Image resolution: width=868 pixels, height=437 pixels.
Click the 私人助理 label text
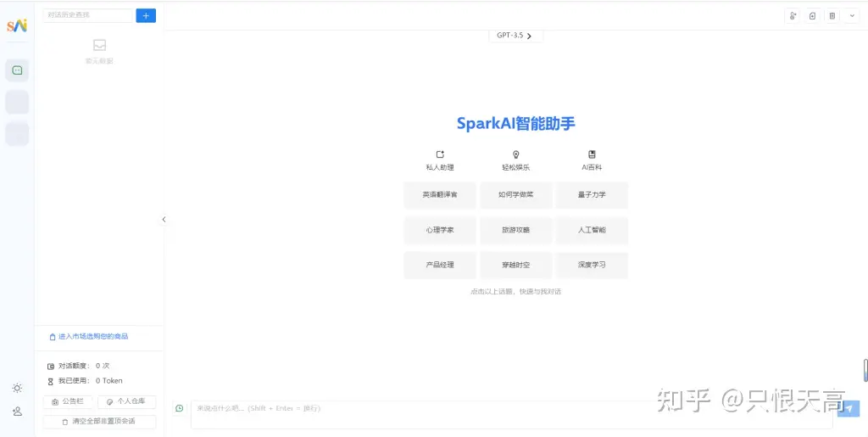(x=440, y=167)
